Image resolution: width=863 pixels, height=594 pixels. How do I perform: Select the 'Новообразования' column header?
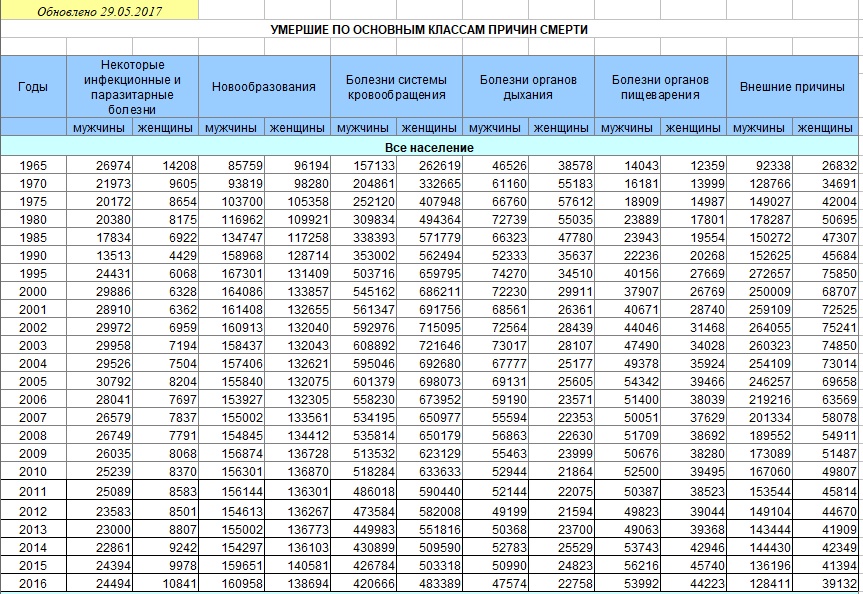[264, 86]
